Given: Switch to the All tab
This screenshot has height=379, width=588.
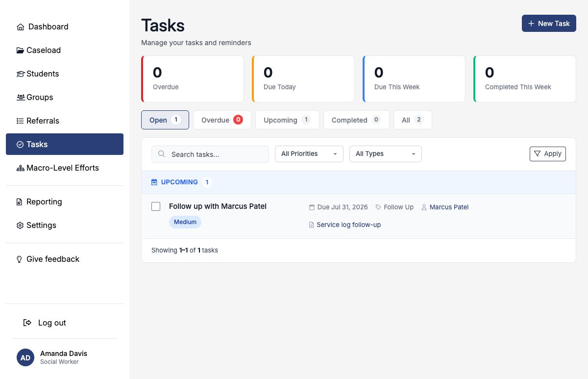Looking at the screenshot, I should pos(413,120).
